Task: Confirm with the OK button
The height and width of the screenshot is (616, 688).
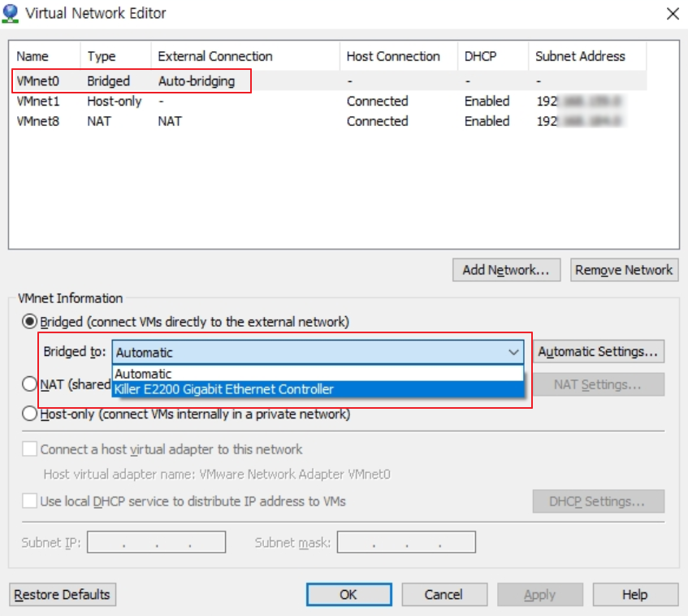Action: click(348, 595)
